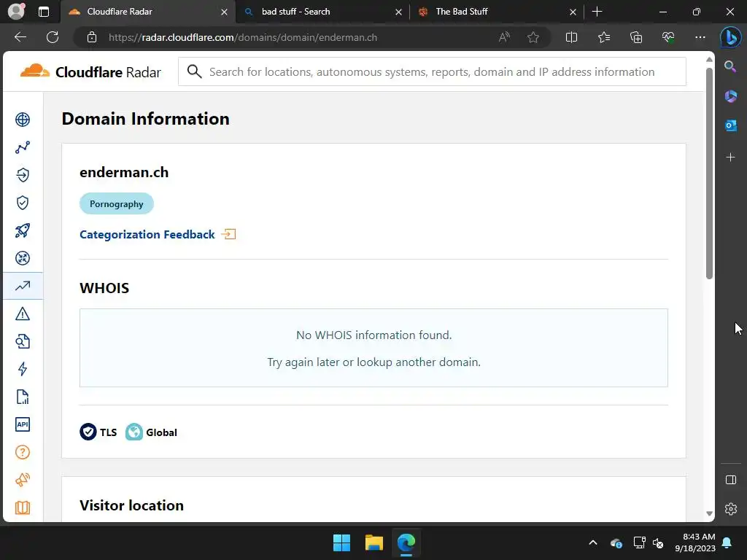
Task: Click the page vertical scrollbar thumb
Action: [x=709, y=174]
